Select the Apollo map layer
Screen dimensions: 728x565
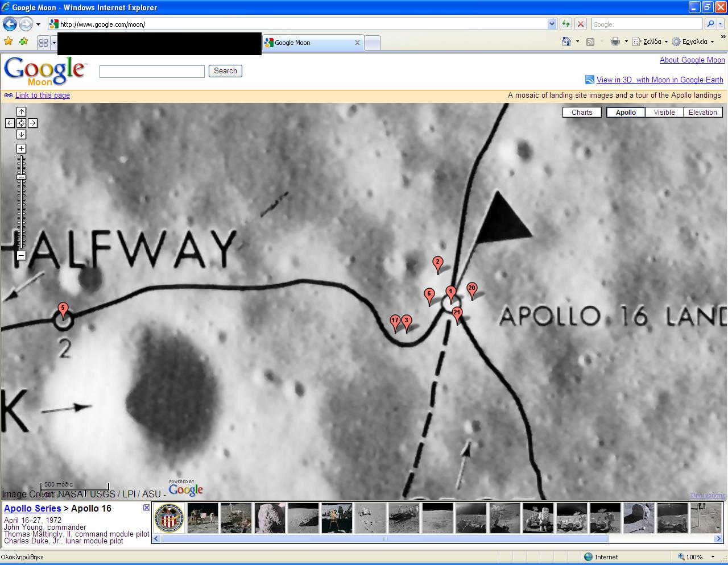pyautogui.click(x=626, y=112)
